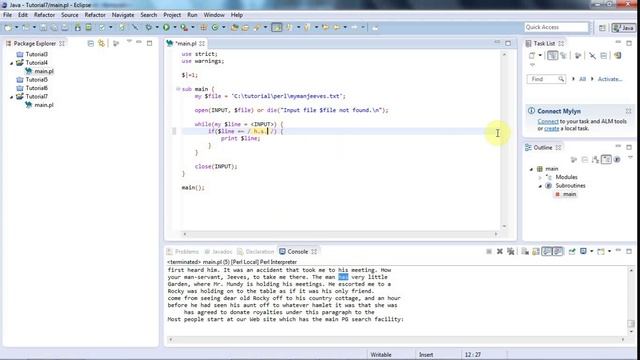
Task: Click the Save toolbar icon
Action: coord(43,27)
